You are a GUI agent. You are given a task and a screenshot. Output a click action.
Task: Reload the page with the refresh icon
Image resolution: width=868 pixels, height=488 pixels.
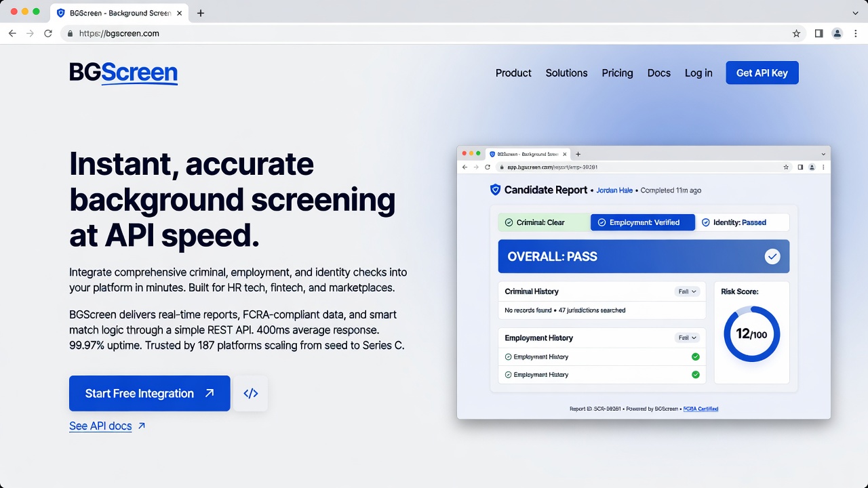click(48, 33)
